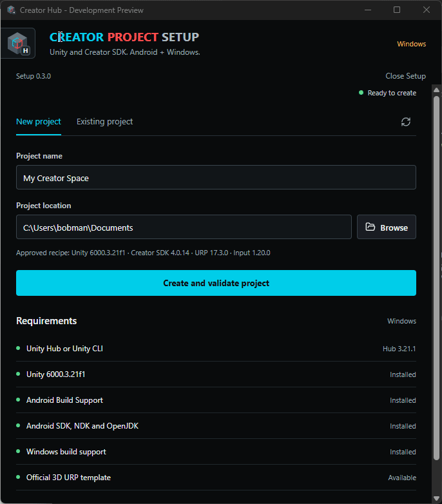Image resolution: width=442 pixels, height=504 pixels.
Task: Click the refresh requirements icon
Action: [406, 122]
